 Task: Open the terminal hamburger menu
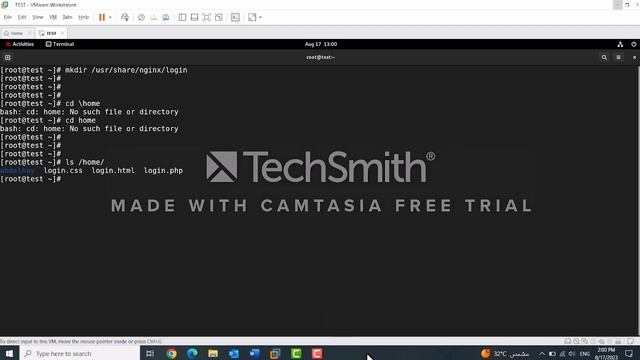618,58
